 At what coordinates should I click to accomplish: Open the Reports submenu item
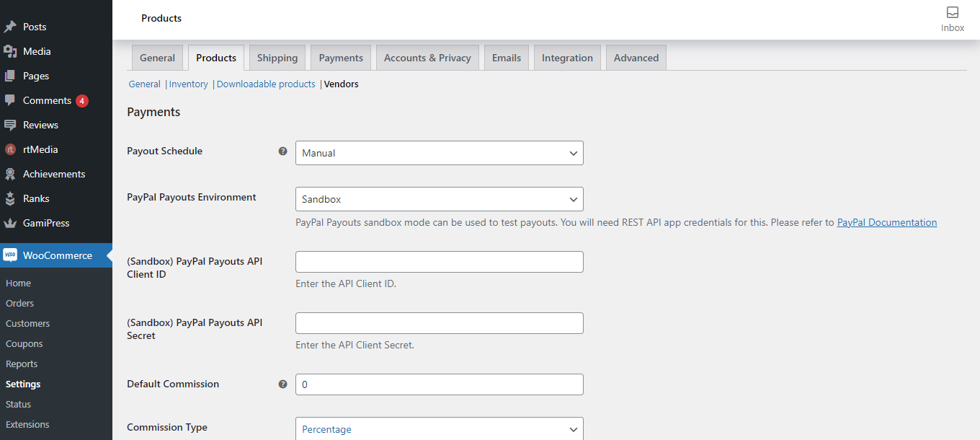coord(21,364)
